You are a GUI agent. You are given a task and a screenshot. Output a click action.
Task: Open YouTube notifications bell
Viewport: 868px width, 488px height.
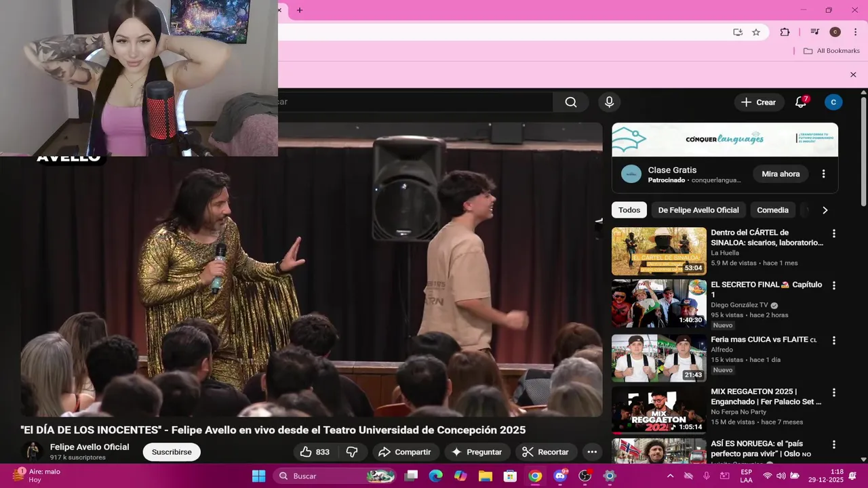coord(801,102)
